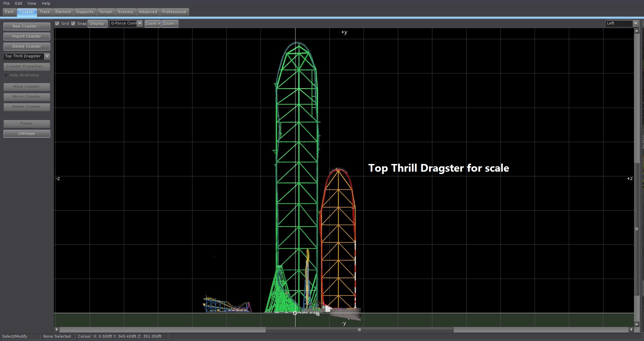Image resolution: width=644 pixels, height=341 pixels.
Task: Open Coaster Properties
Action: (x=27, y=66)
